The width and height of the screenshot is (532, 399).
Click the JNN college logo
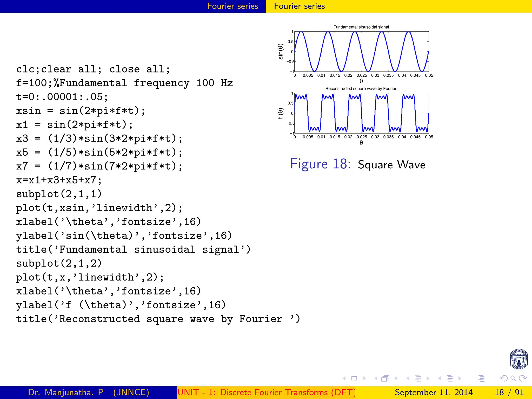[x=518, y=359]
